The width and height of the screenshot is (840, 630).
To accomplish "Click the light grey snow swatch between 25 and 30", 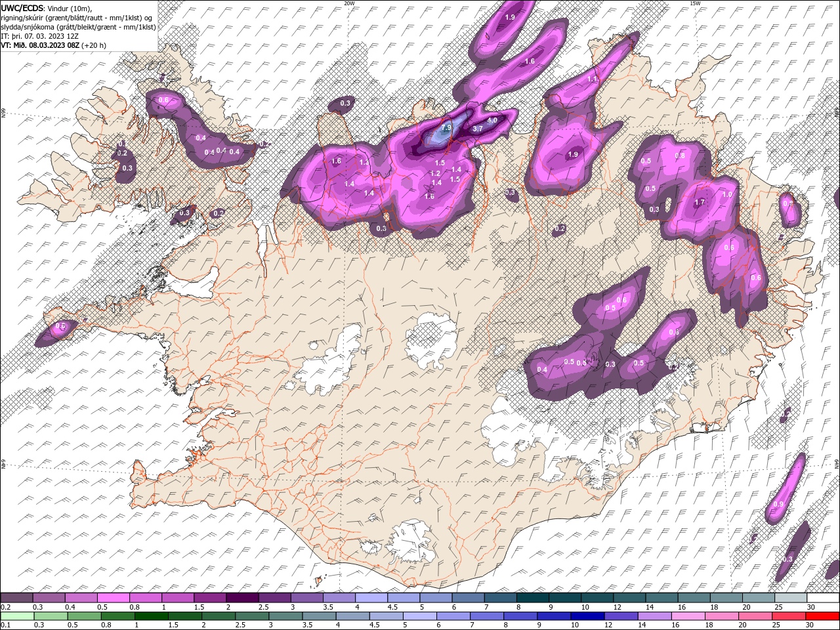I will click(x=790, y=598).
